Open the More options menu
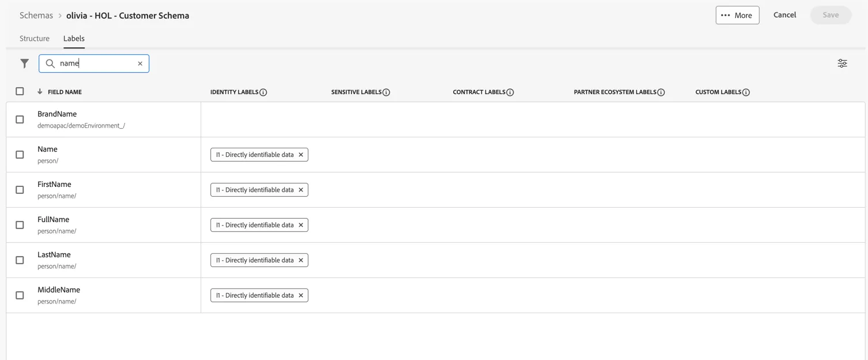The height and width of the screenshot is (360, 868). pos(737,15)
